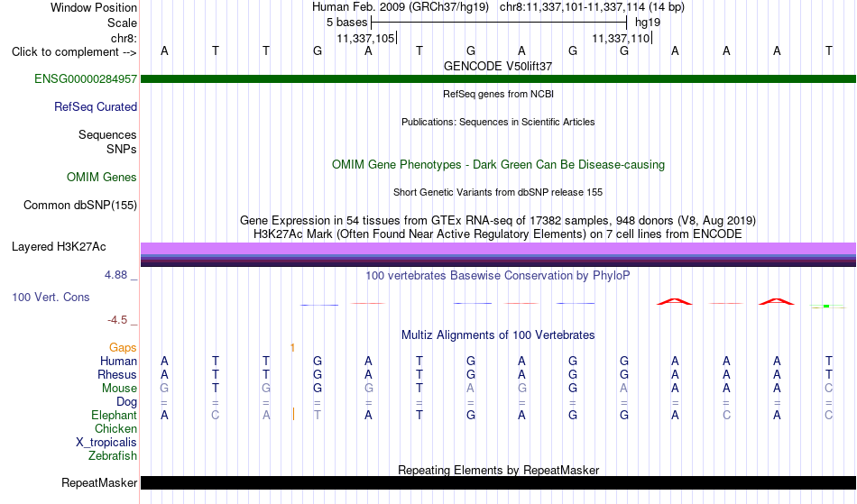Click the Human species label

(118, 361)
